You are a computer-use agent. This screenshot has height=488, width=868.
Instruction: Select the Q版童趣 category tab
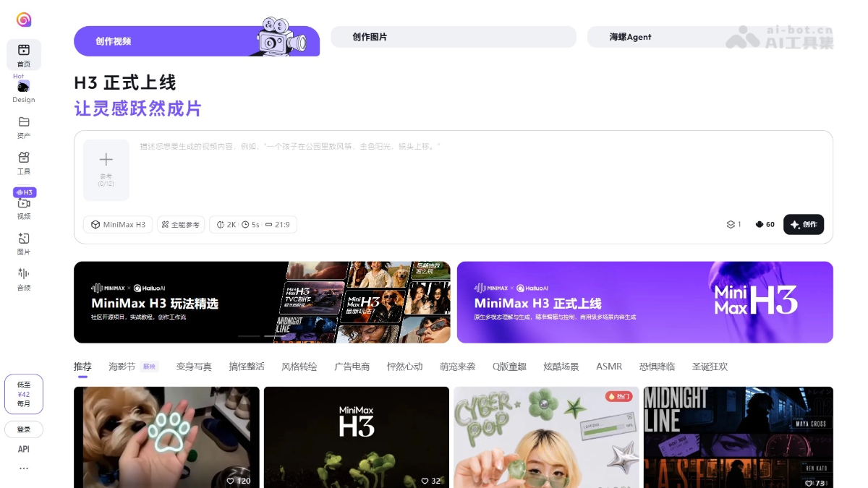[x=509, y=367]
